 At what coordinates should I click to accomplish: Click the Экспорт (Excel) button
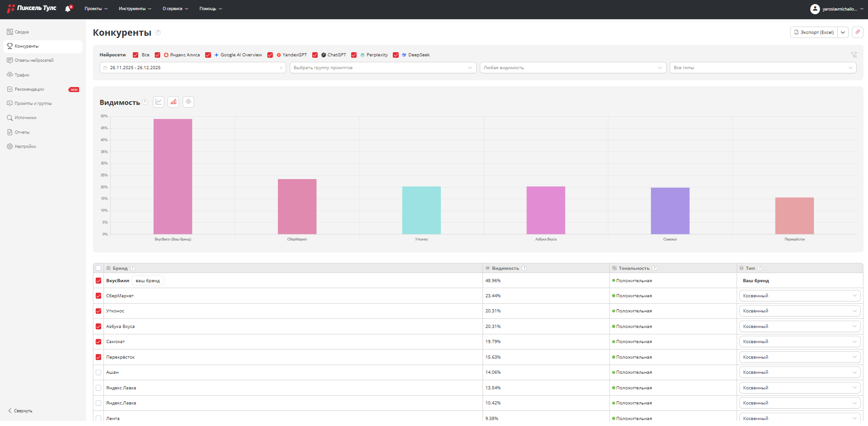814,33
